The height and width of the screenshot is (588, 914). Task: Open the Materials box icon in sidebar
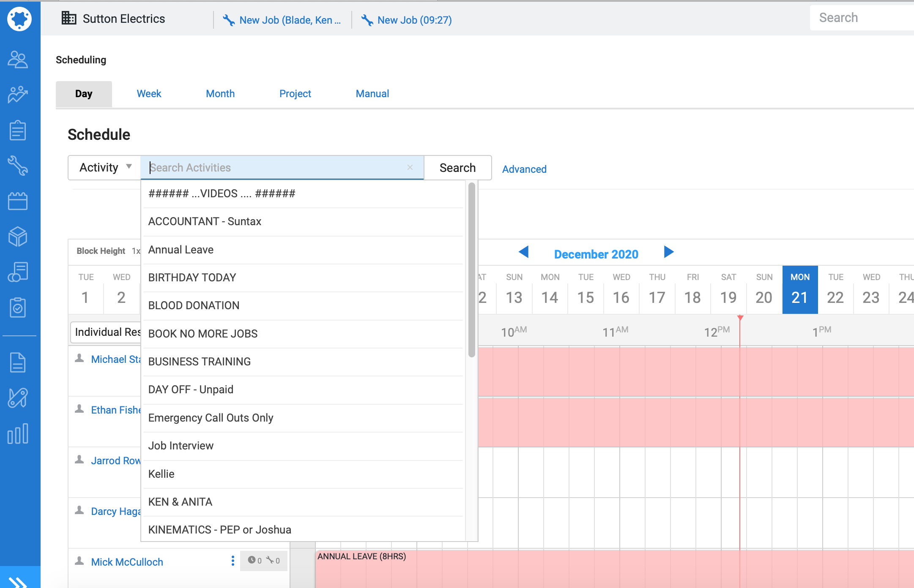click(18, 237)
